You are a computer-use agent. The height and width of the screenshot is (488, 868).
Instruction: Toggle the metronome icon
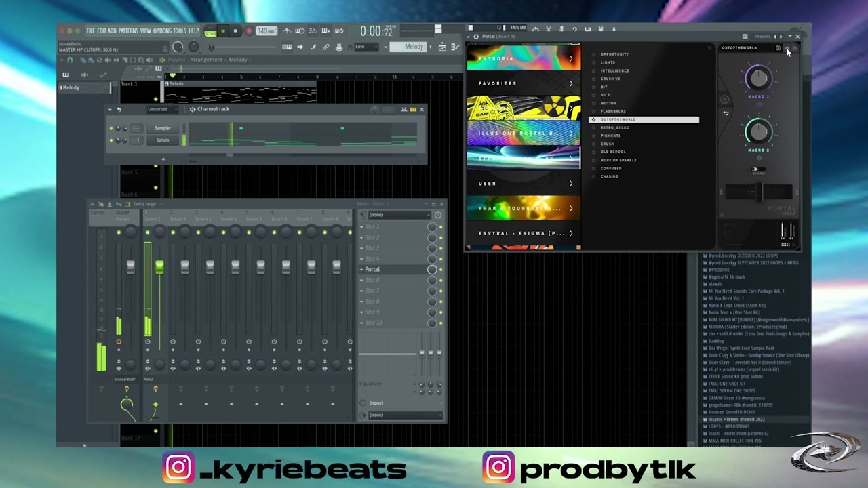pyautogui.click(x=288, y=31)
